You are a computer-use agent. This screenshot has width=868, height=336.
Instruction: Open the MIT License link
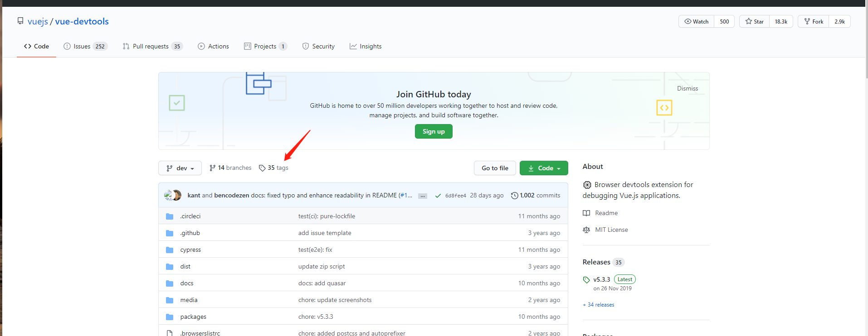(611, 230)
